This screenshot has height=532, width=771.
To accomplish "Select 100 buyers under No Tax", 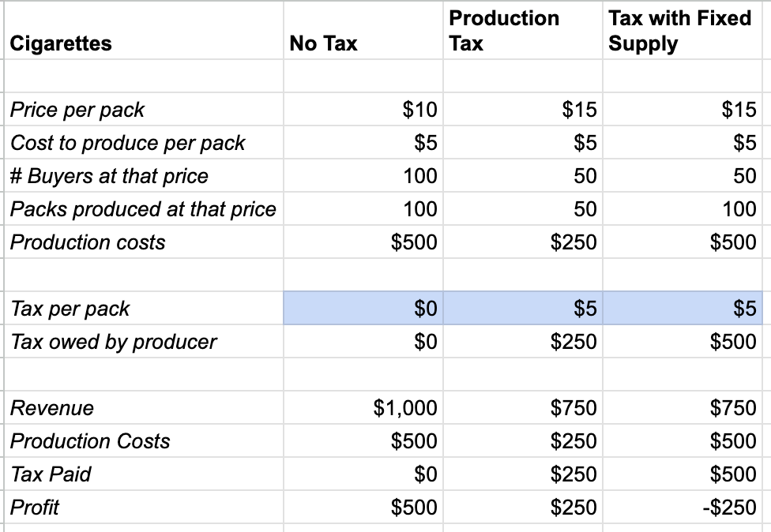I will (363, 175).
